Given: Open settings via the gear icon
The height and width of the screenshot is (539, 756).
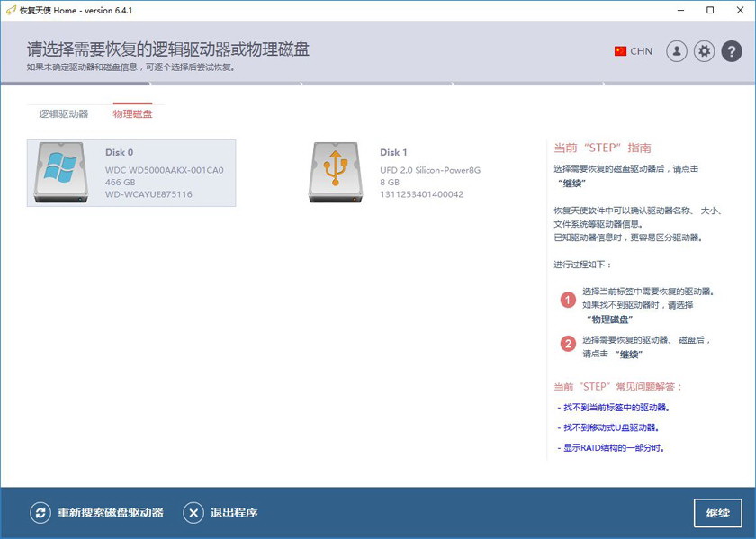Looking at the screenshot, I should pyautogui.click(x=704, y=51).
